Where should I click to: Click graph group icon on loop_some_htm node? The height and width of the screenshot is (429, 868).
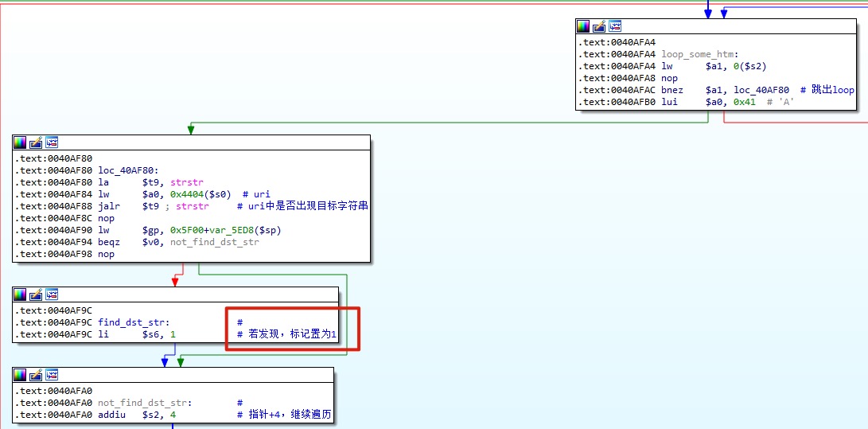[x=615, y=26]
